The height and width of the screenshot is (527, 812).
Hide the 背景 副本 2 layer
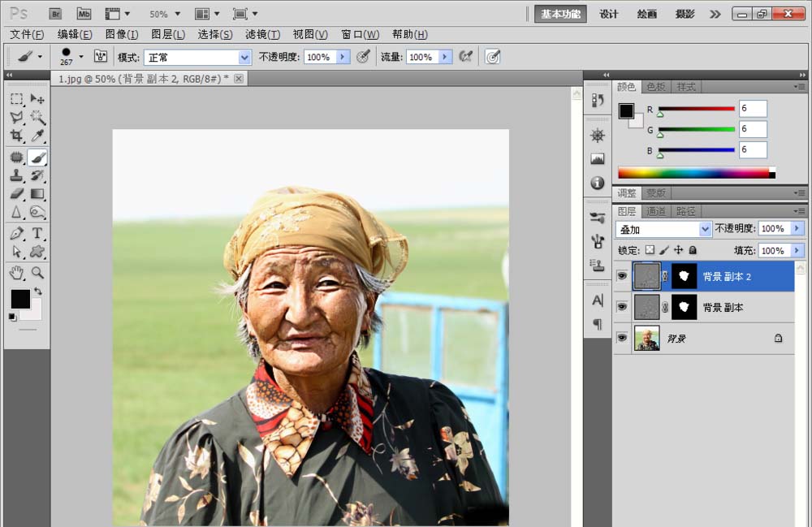(622, 276)
